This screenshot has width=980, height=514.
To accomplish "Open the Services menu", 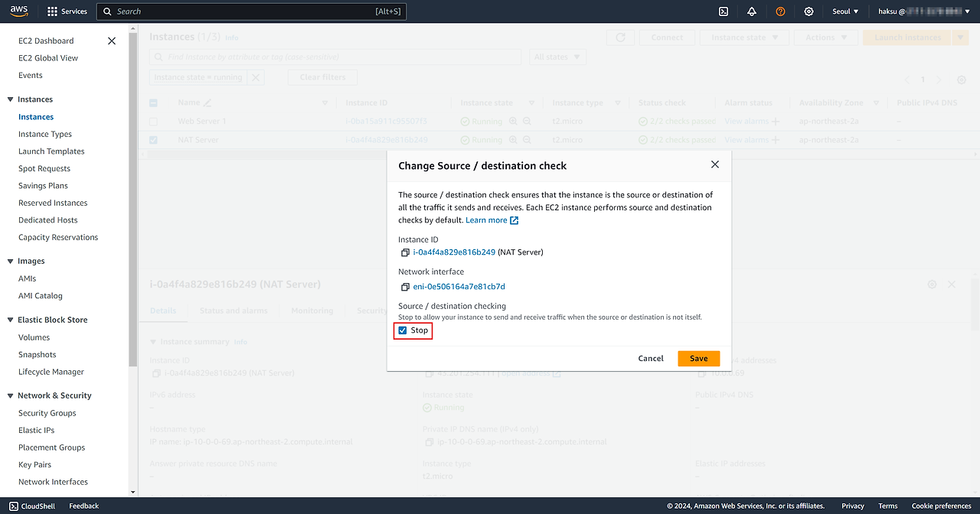I will point(67,11).
